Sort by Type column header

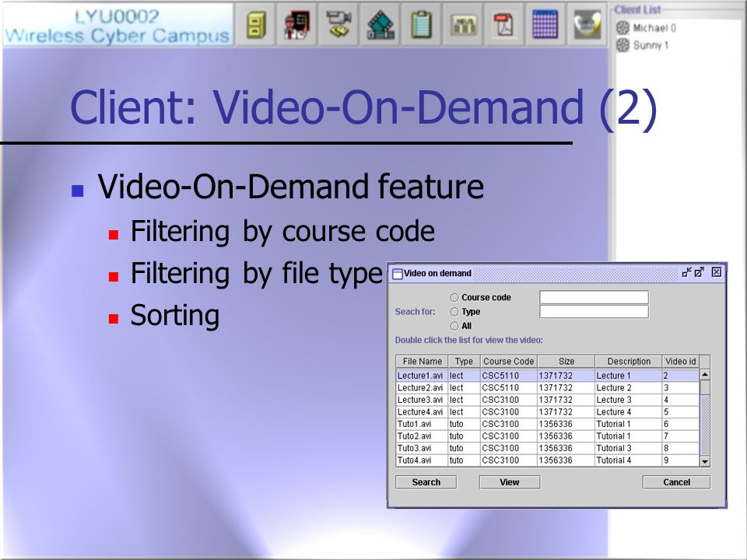tap(464, 362)
